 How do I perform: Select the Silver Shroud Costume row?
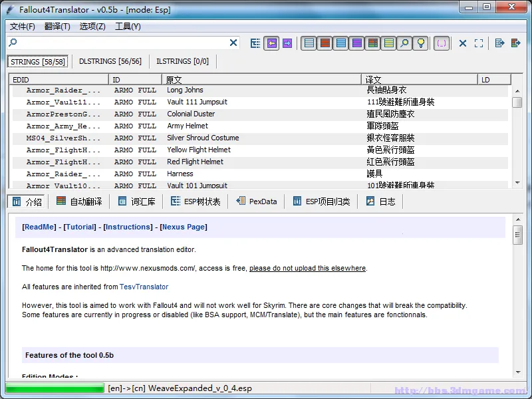tap(260, 138)
